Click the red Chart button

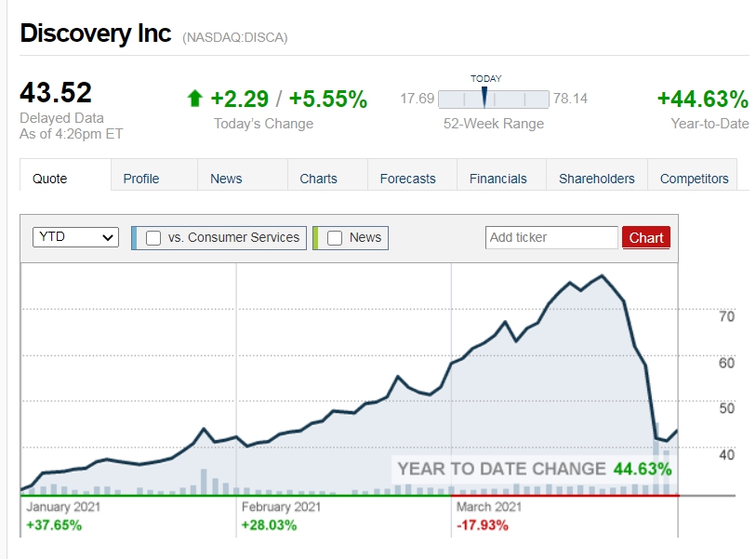point(646,238)
